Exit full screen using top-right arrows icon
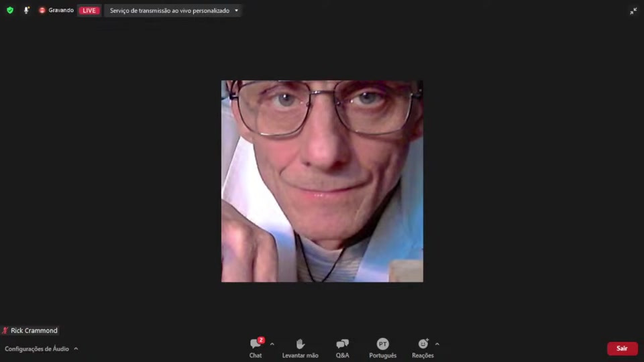Screen dimensions: 644x362 [x=633, y=11]
